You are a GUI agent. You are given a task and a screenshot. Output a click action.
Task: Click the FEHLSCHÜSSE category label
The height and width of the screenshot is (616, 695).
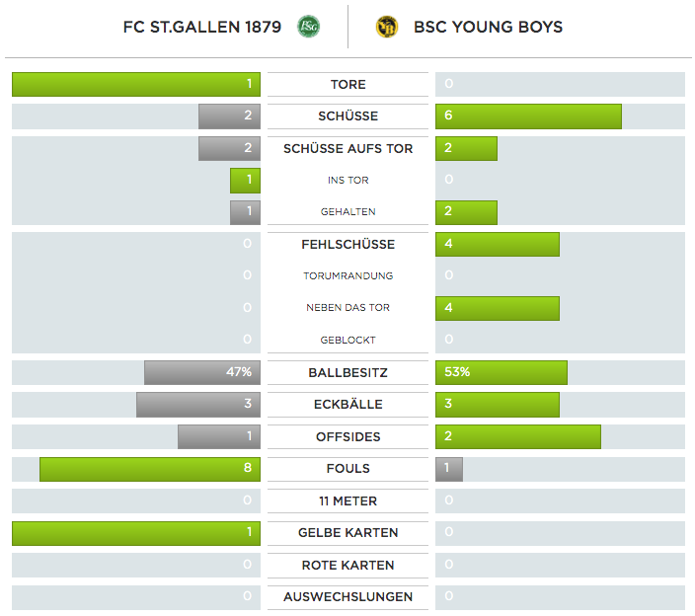[347, 245]
